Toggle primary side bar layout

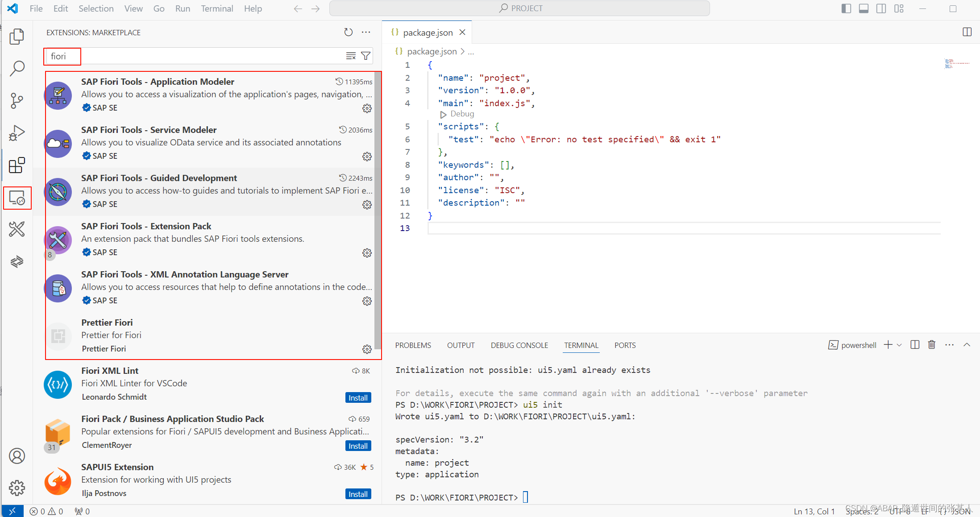[x=846, y=8]
